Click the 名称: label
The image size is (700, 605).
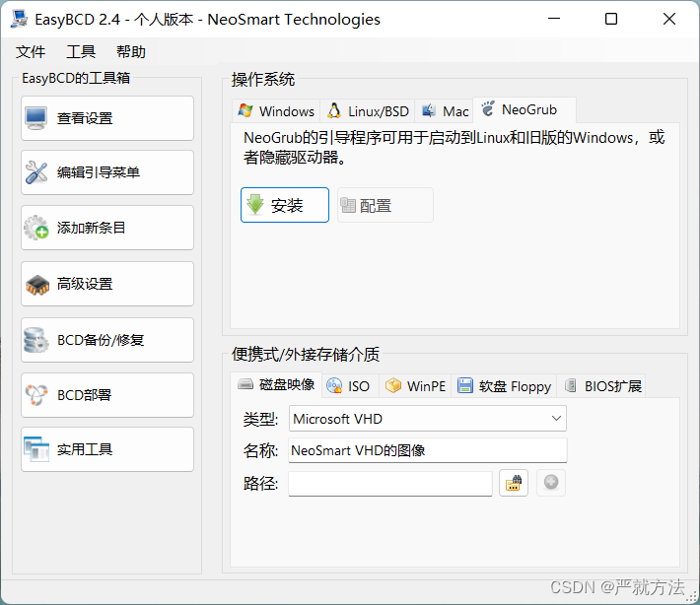[x=260, y=450]
